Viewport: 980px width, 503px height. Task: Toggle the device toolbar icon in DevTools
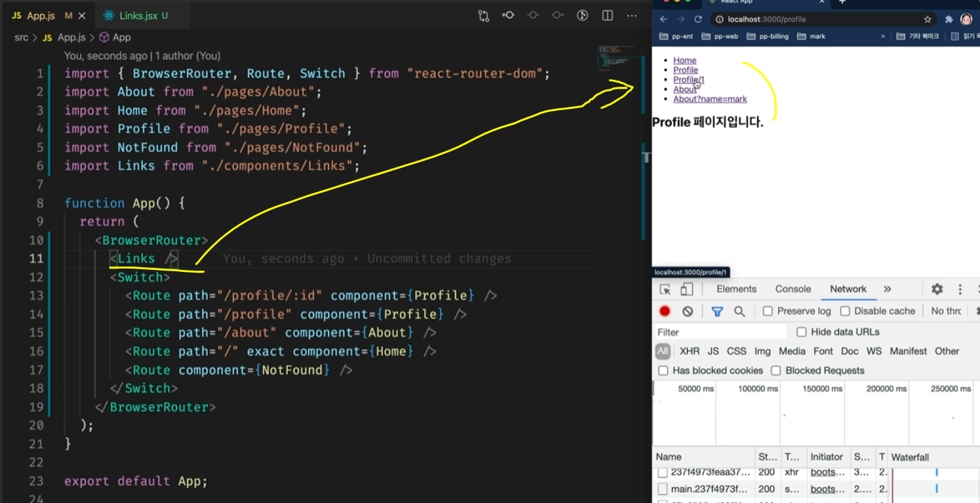[686, 289]
